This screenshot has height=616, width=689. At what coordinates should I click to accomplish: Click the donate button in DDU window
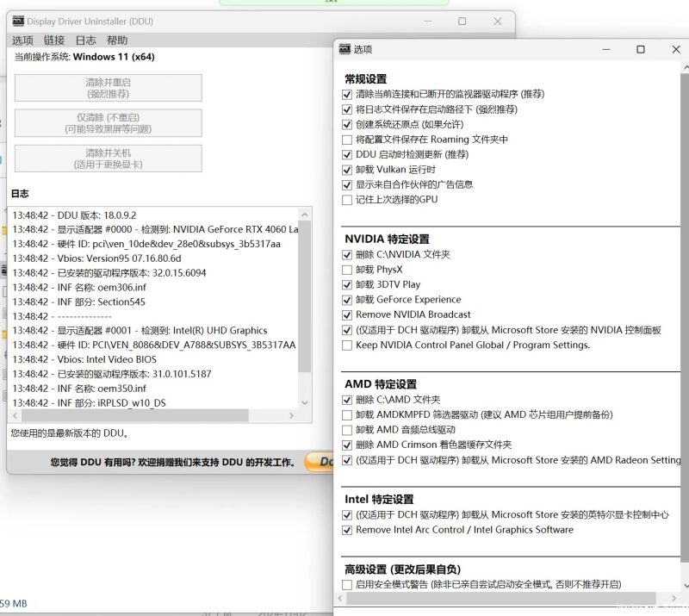(x=320, y=462)
